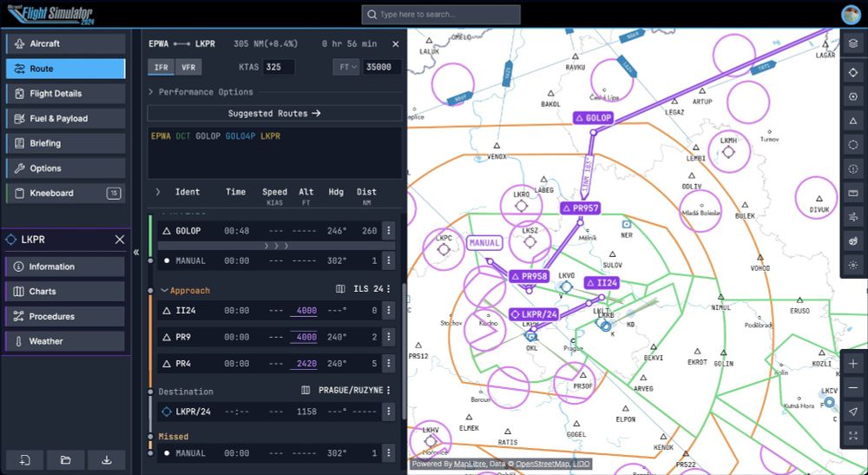Open Approach ILS 24 options menu

(x=389, y=289)
